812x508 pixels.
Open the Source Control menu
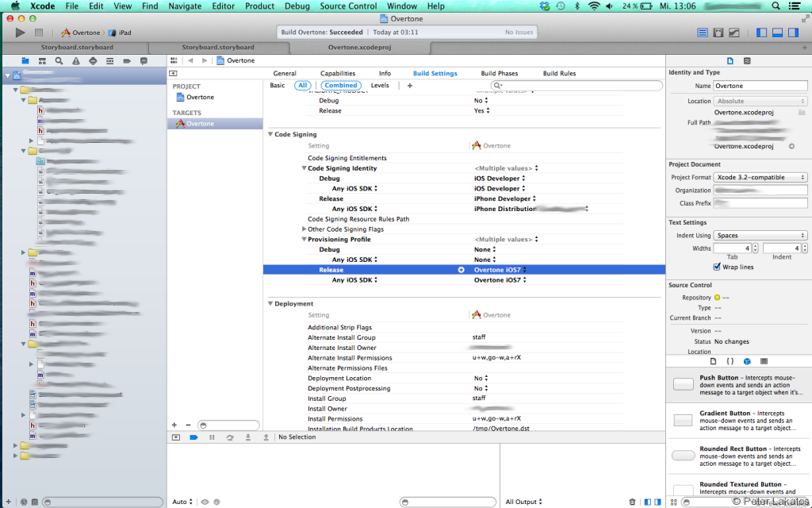(x=349, y=6)
